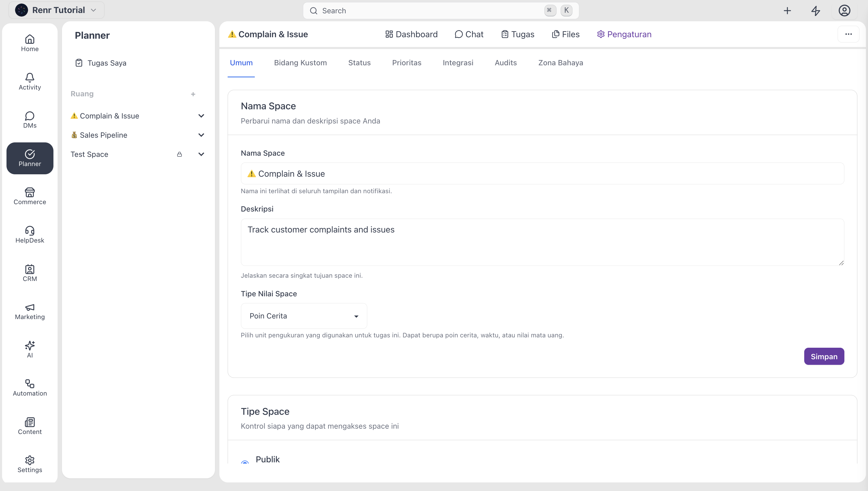The image size is (868, 491).
Task: Open the AI sparkle module
Action: click(30, 350)
